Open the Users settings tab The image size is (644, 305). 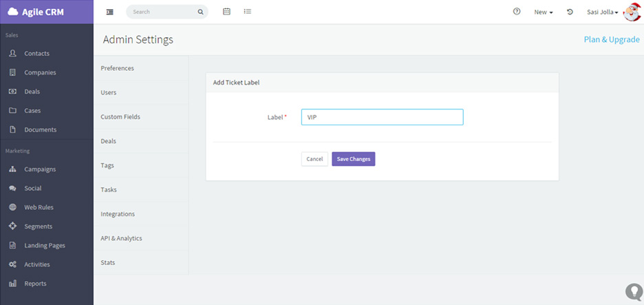[x=141, y=92]
